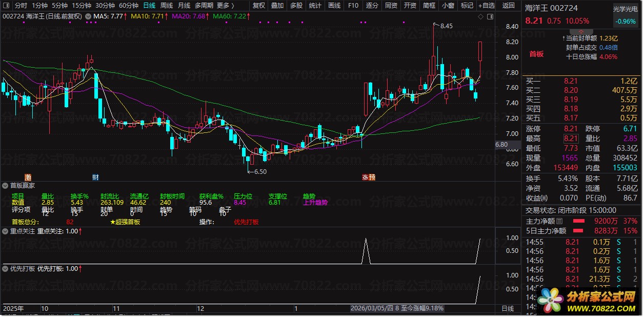This screenshot has width=644, height=317.
Task: Switch to 周线 period
Action: pyautogui.click(x=167, y=6)
